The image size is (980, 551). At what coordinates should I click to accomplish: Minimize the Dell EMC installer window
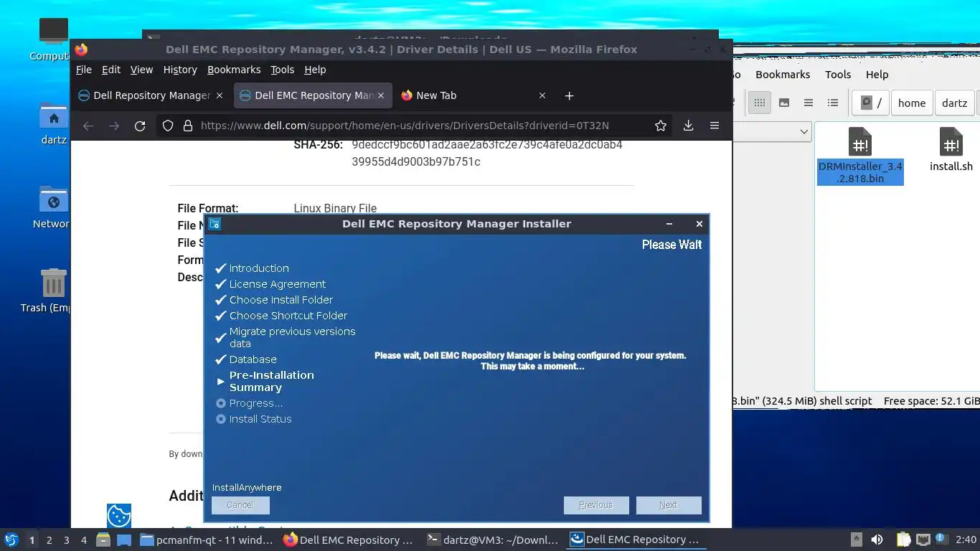(669, 224)
